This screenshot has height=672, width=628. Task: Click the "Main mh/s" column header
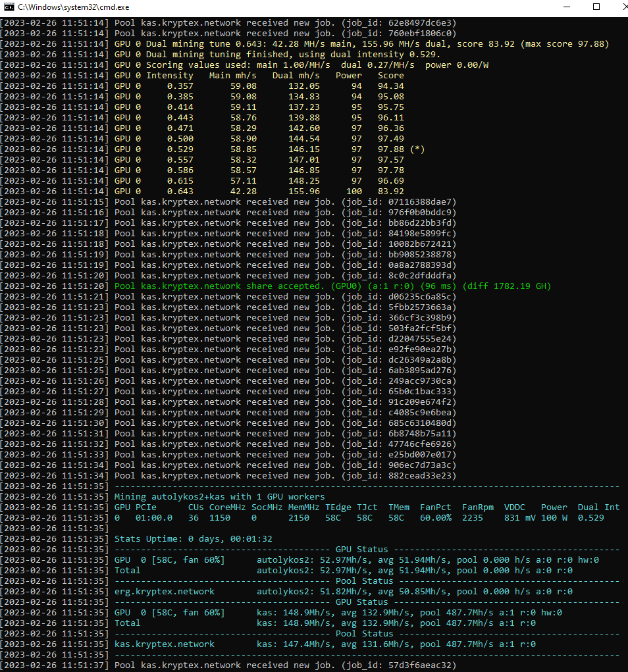(x=233, y=76)
